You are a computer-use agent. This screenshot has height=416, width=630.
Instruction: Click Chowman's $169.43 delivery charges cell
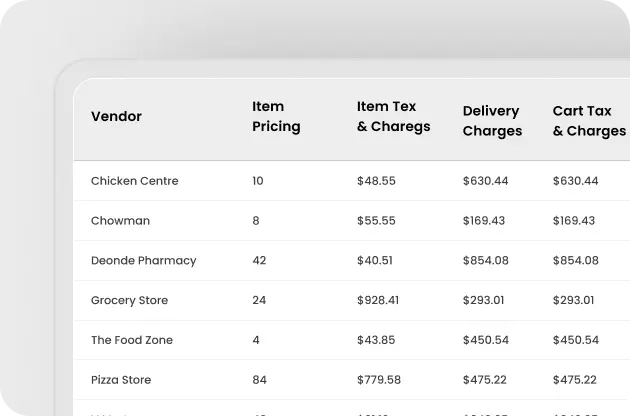click(x=484, y=221)
